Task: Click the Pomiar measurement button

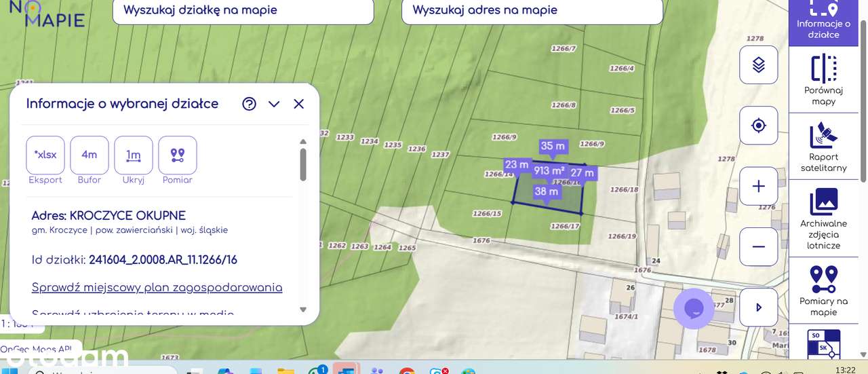Action: 178,155
